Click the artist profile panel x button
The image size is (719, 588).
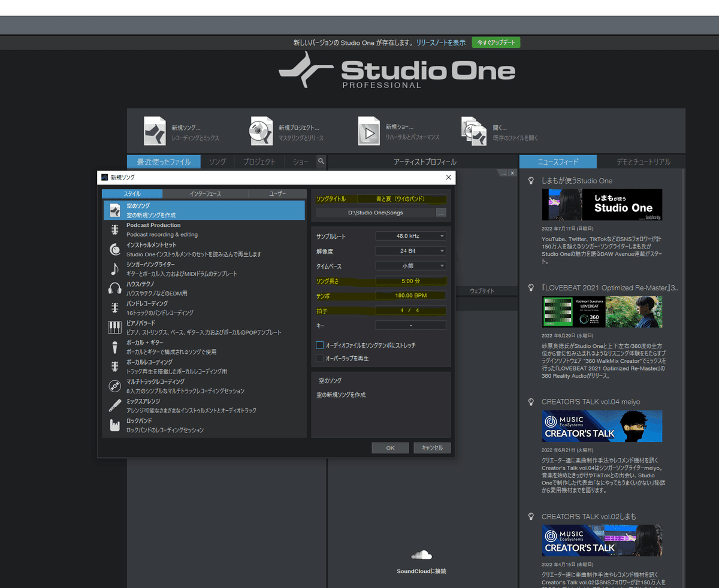click(512, 173)
